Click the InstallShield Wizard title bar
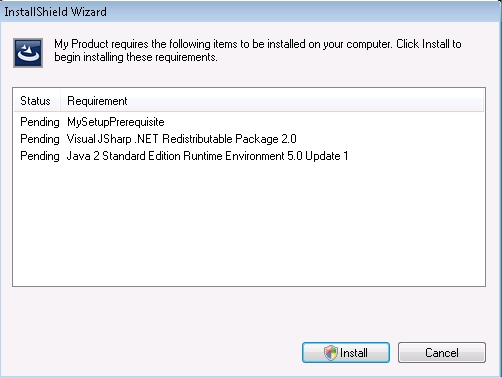502x378 pixels. 251,12
